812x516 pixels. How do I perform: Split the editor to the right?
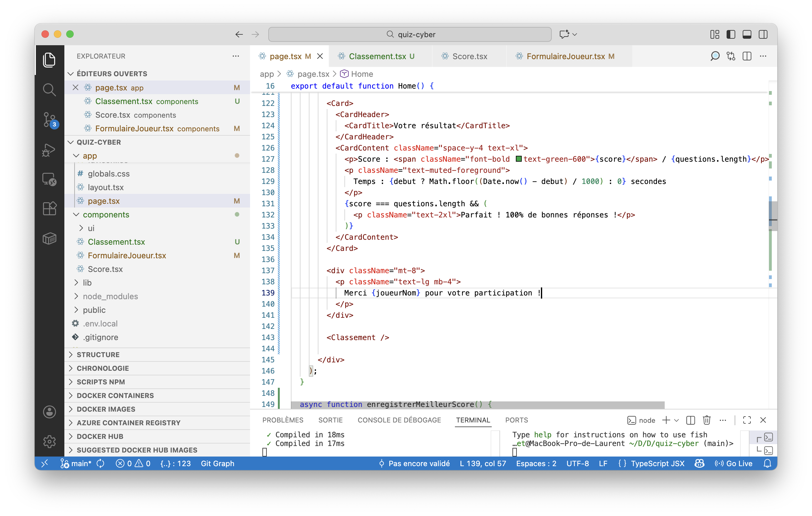(747, 56)
